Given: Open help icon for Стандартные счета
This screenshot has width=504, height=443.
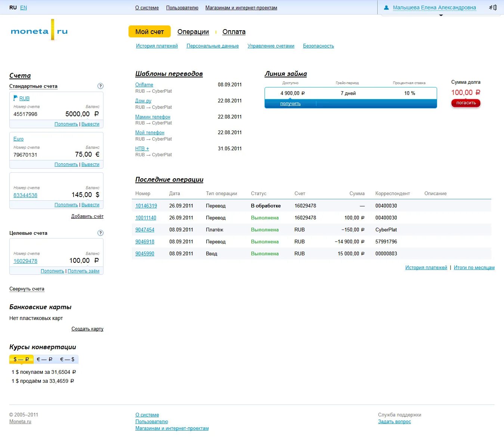Looking at the screenshot, I should tap(100, 86).
